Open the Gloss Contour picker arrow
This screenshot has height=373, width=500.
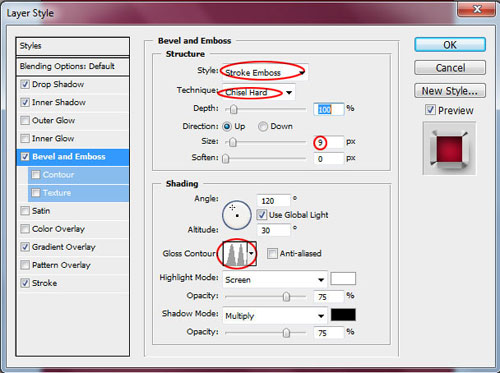tap(252, 254)
